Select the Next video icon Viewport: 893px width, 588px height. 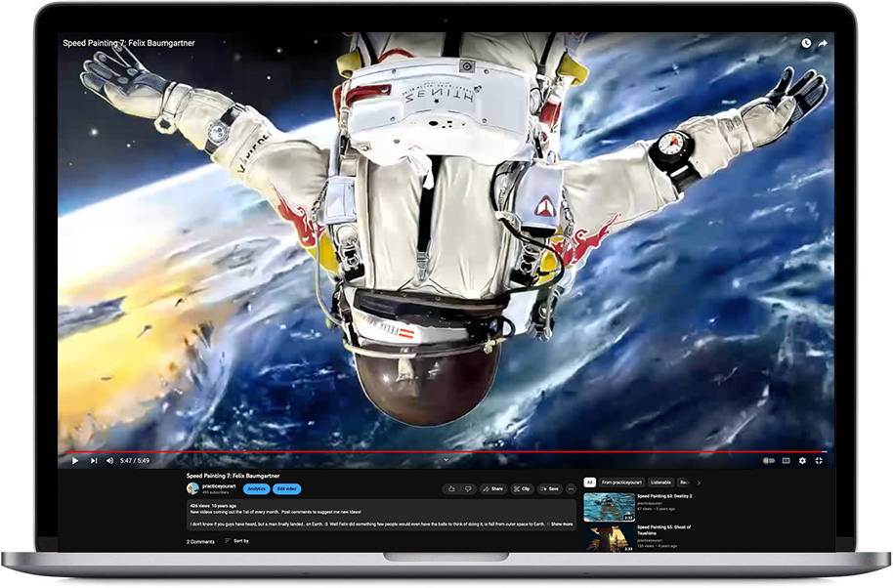tap(93, 460)
